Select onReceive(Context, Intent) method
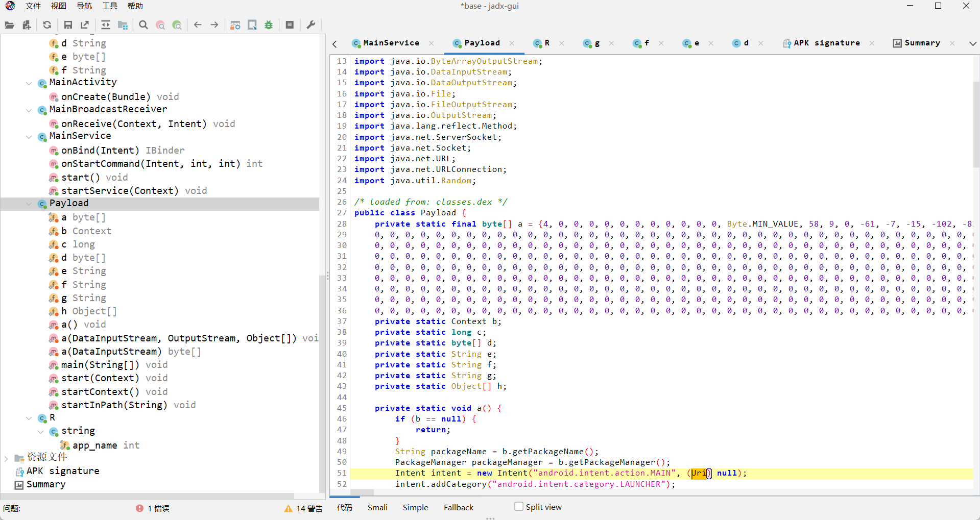 point(142,123)
